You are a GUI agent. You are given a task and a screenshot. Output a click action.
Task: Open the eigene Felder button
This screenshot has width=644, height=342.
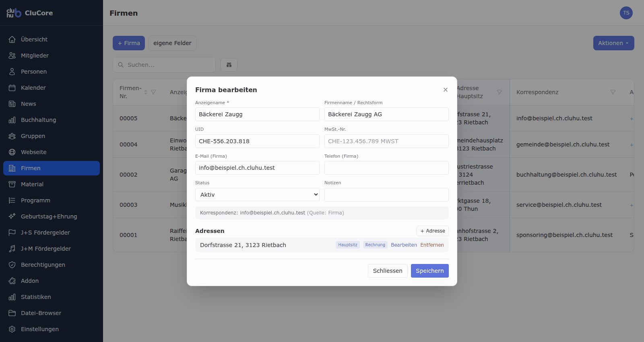click(x=172, y=43)
